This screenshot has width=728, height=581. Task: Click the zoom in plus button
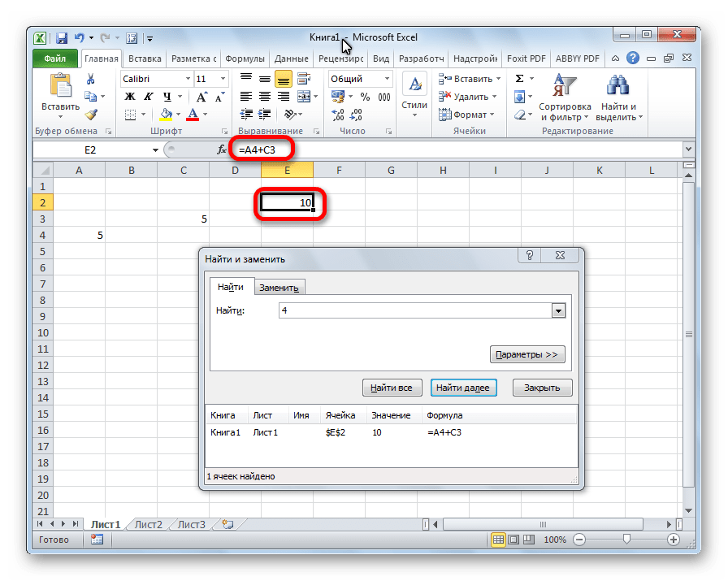(x=674, y=540)
